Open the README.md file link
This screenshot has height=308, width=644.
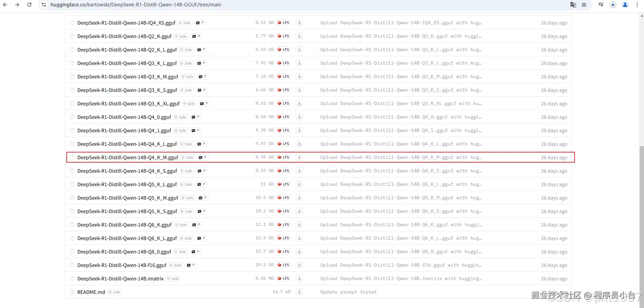tap(91, 292)
